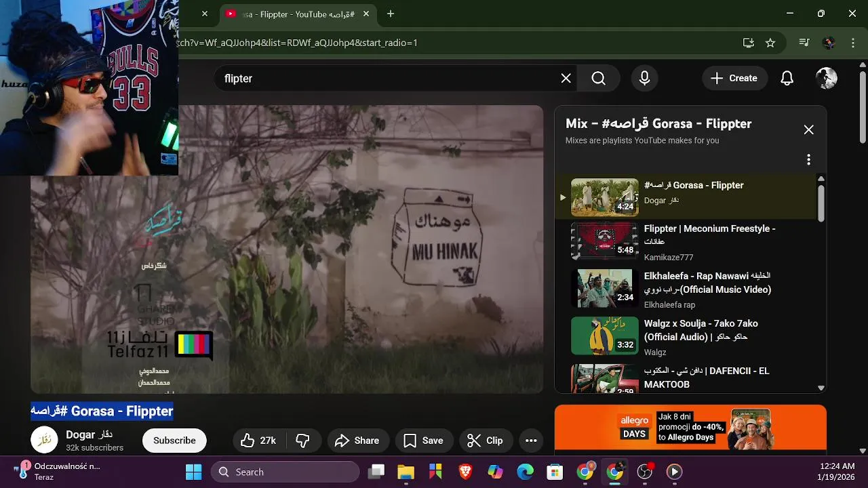Start voice search with the microphone icon
Viewport: 868px width, 488px height.
(x=645, y=79)
